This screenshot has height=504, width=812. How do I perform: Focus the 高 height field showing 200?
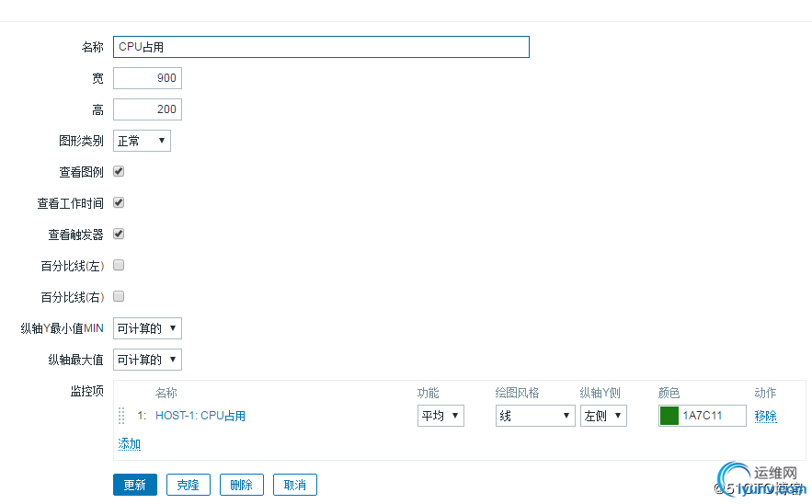tap(147, 109)
